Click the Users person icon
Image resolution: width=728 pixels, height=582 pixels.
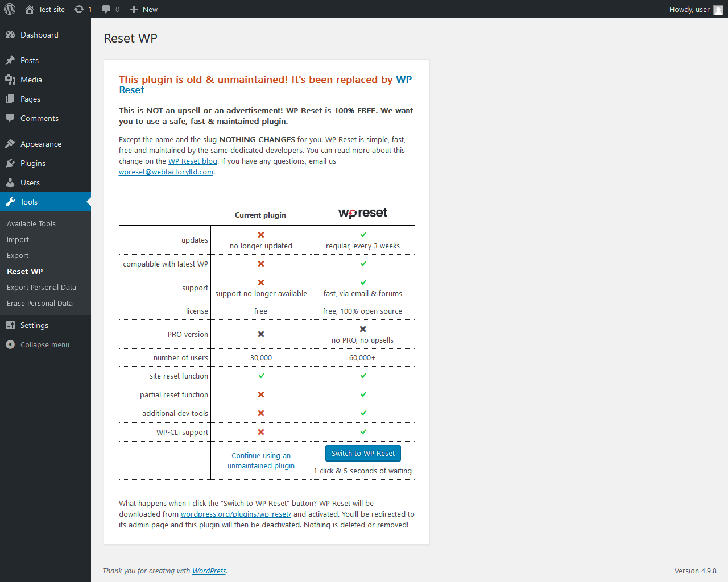point(10,182)
